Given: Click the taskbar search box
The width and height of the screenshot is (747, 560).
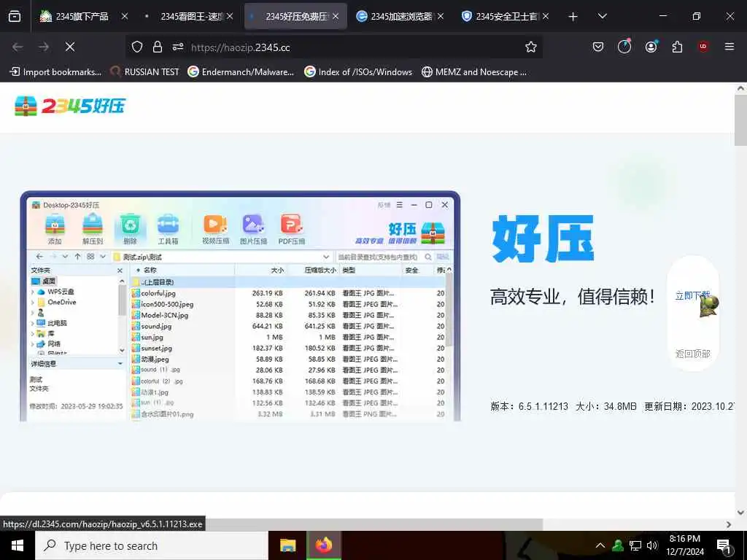Looking at the screenshot, I should click(152, 545).
